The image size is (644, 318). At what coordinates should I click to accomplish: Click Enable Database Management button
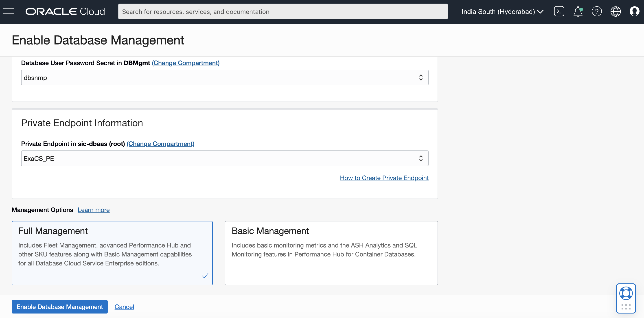[x=59, y=307]
